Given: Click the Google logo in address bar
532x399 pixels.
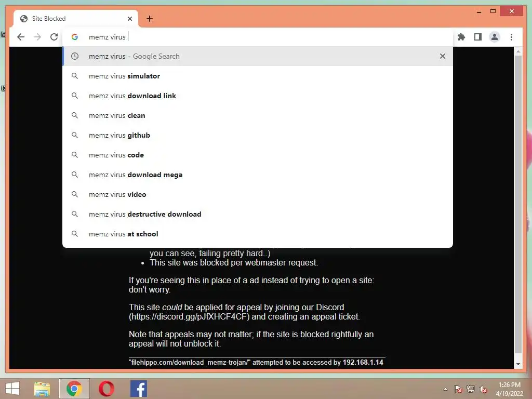Looking at the screenshot, I should (75, 37).
